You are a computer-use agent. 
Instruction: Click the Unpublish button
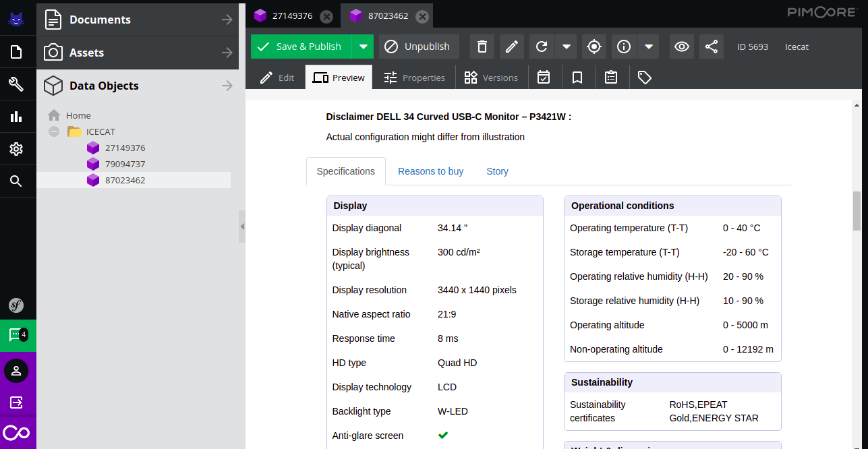coord(419,47)
